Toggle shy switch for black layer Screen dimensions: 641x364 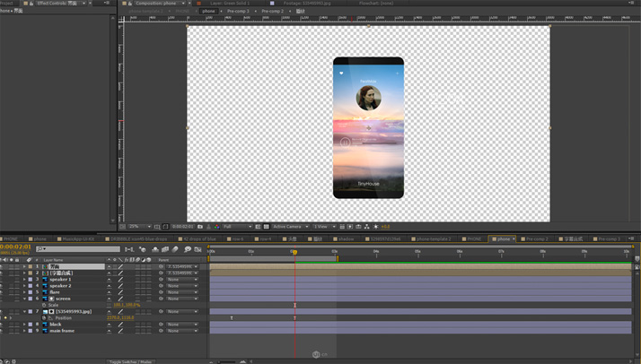(x=110, y=325)
